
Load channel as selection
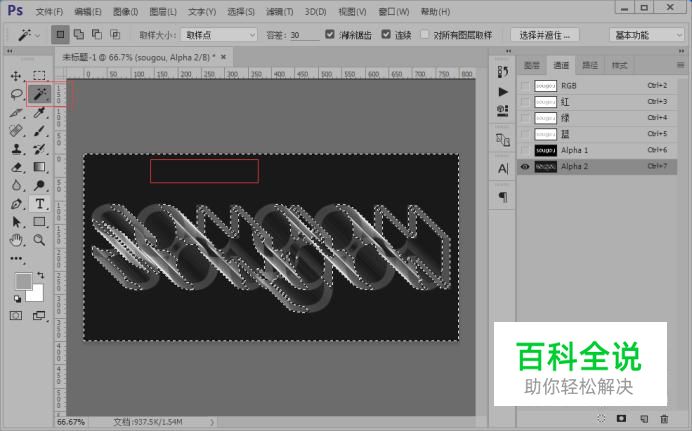601,418
